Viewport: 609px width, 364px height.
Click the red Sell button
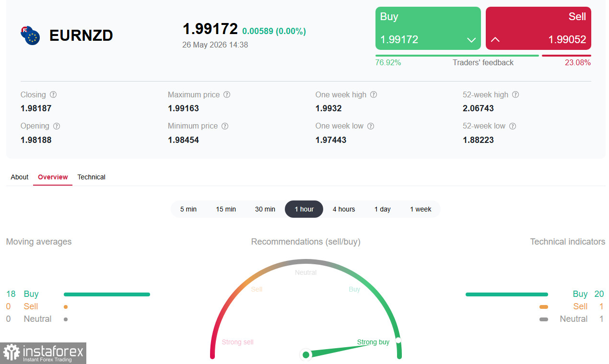[x=539, y=28]
